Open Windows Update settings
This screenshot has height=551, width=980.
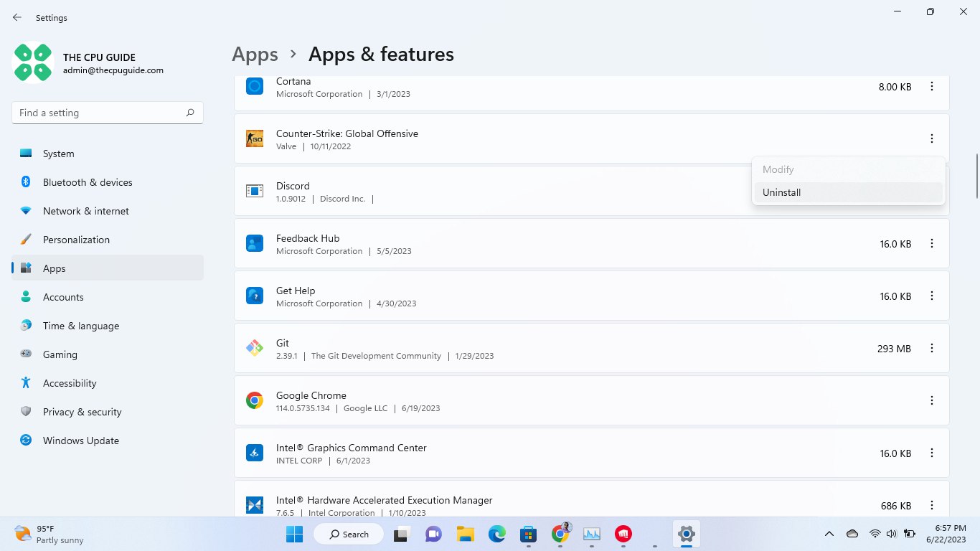coord(108,441)
